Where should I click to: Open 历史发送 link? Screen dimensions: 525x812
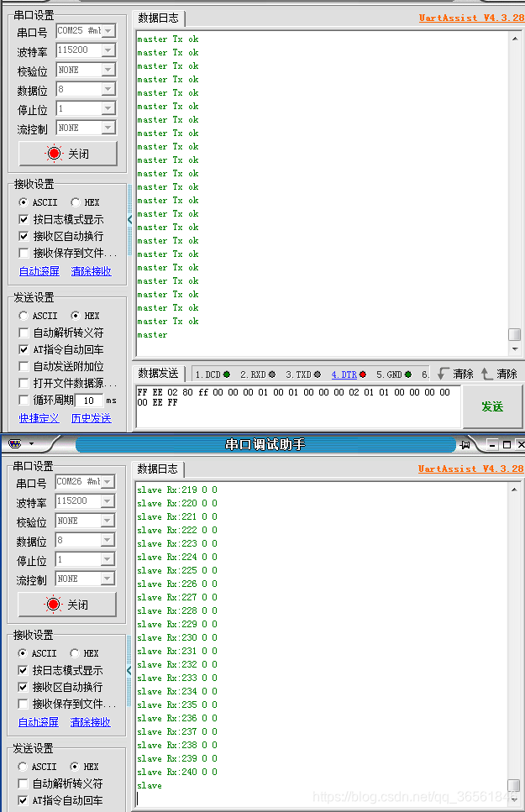[x=92, y=418]
